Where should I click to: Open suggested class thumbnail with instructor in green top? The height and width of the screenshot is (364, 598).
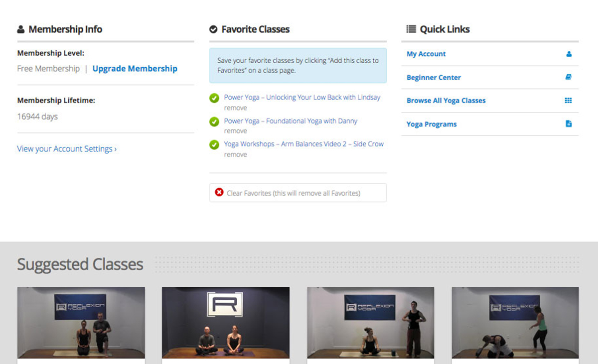tap(515, 323)
